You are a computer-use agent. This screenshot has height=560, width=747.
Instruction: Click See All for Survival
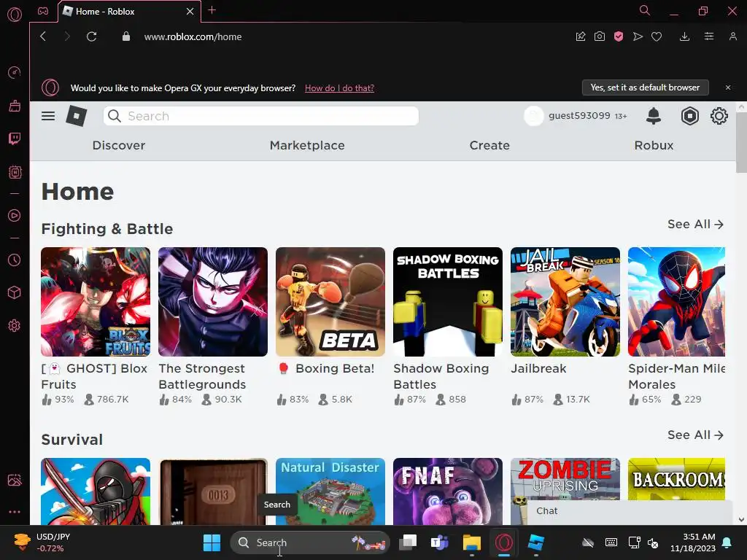coord(695,435)
